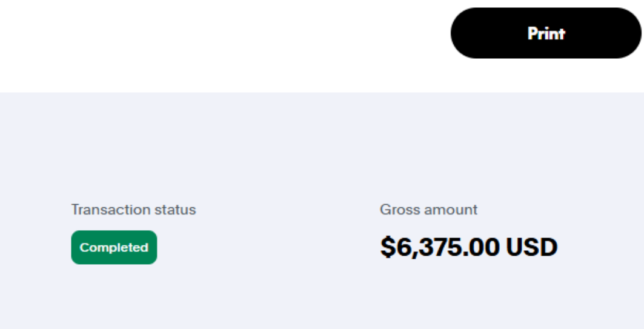Click the dollar sign of the gross amount
The image size is (644, 329).
click(x=387, y=247)
